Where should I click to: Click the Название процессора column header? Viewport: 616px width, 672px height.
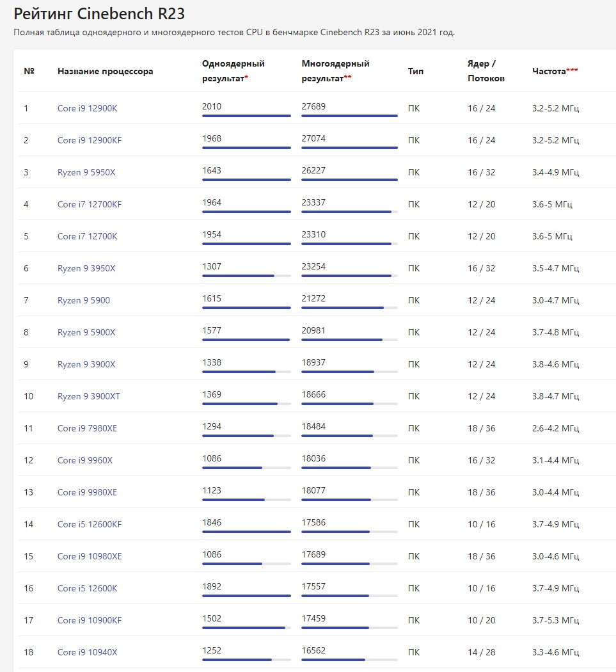point(106,71)
